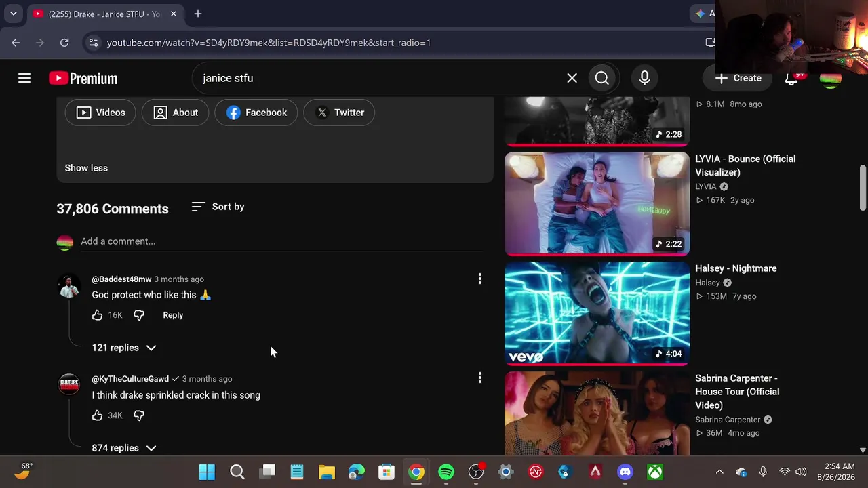Open the comments Sort by menu
Screen dimensions: 868x488
pos(218,207)
